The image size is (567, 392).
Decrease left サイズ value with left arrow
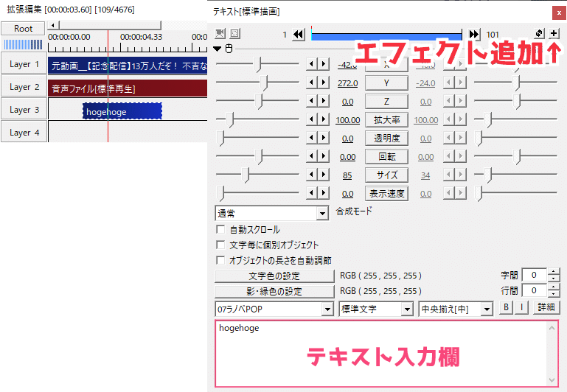pyautogui.click(x=311, y=175)
